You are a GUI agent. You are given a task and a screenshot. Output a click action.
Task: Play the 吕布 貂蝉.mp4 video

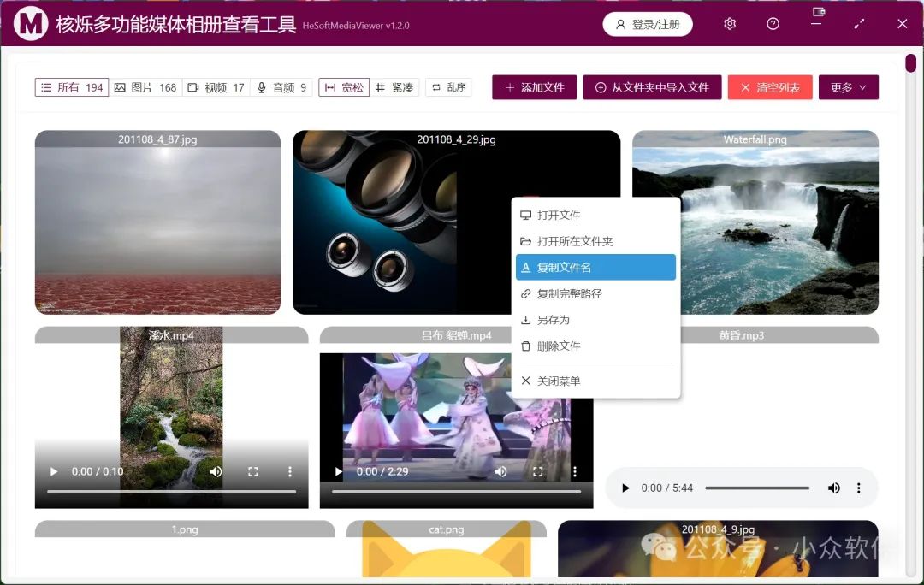pos(338,471)
